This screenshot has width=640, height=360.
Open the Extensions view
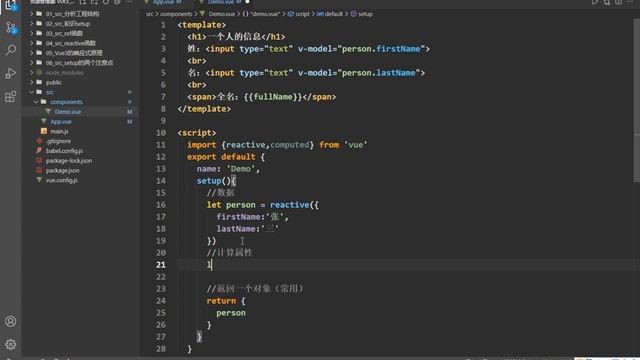coord(11,97)
